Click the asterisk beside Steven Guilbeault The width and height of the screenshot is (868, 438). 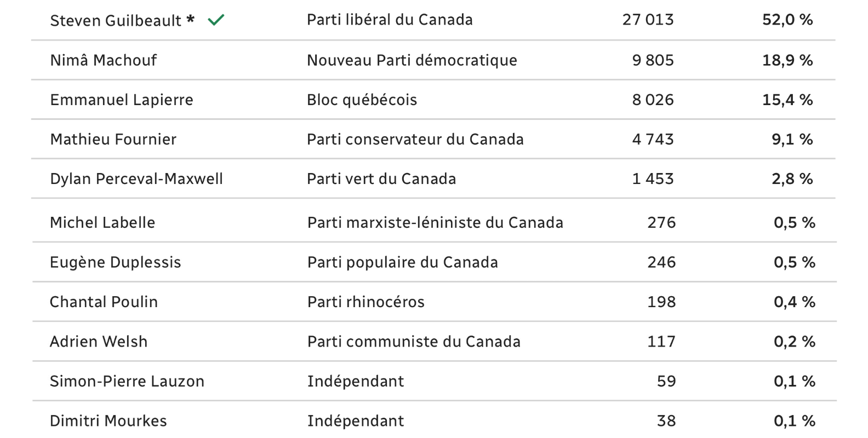[x=190, y=19]
